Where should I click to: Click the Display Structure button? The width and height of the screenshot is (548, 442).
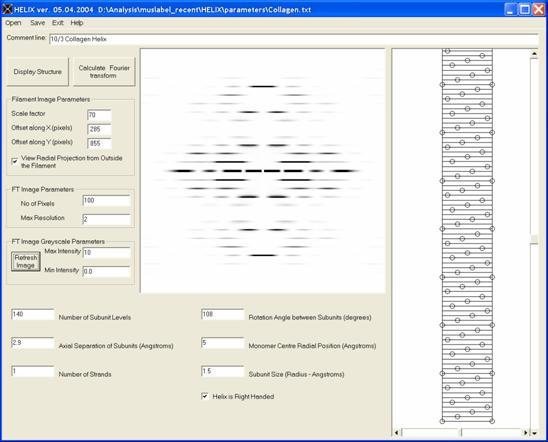[37, 72]
